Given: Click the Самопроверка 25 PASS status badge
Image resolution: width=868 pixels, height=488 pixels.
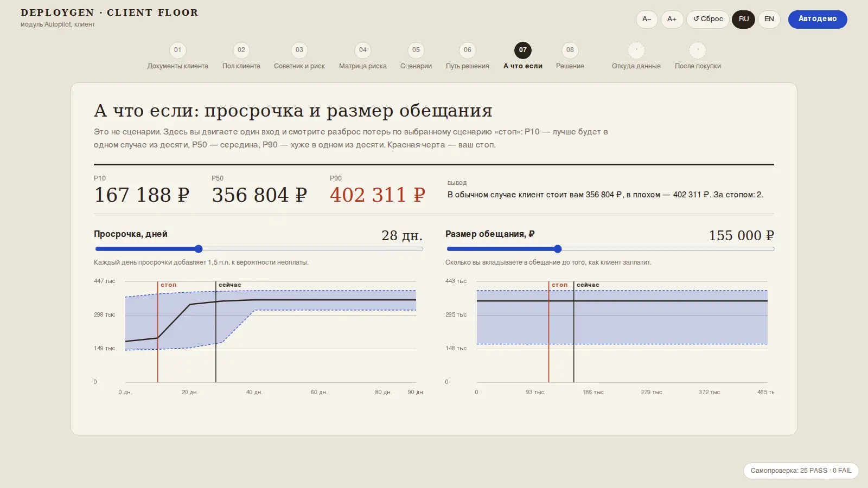Looking at the screenshot, I should pos(801,471).
